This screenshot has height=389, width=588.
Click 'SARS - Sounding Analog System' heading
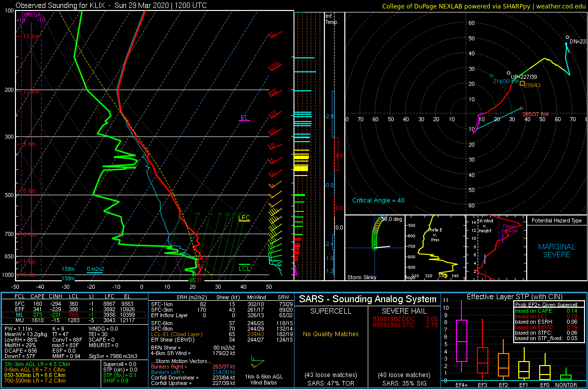click(368, 299)
